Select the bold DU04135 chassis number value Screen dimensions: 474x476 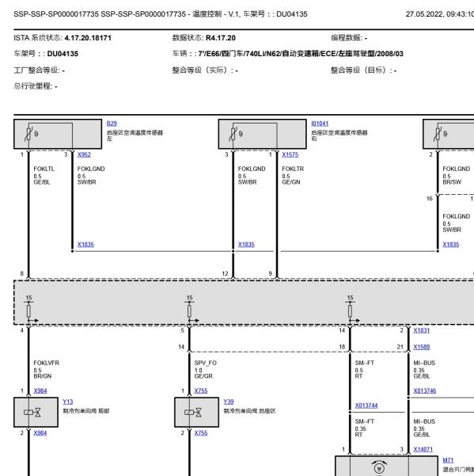pos(63,54)
